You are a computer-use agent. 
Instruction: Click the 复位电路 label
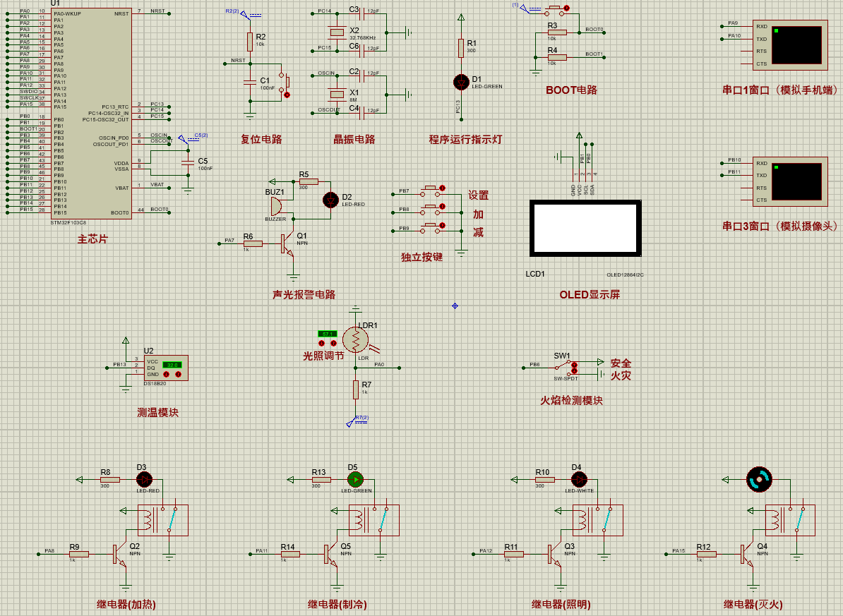point(261,139)
